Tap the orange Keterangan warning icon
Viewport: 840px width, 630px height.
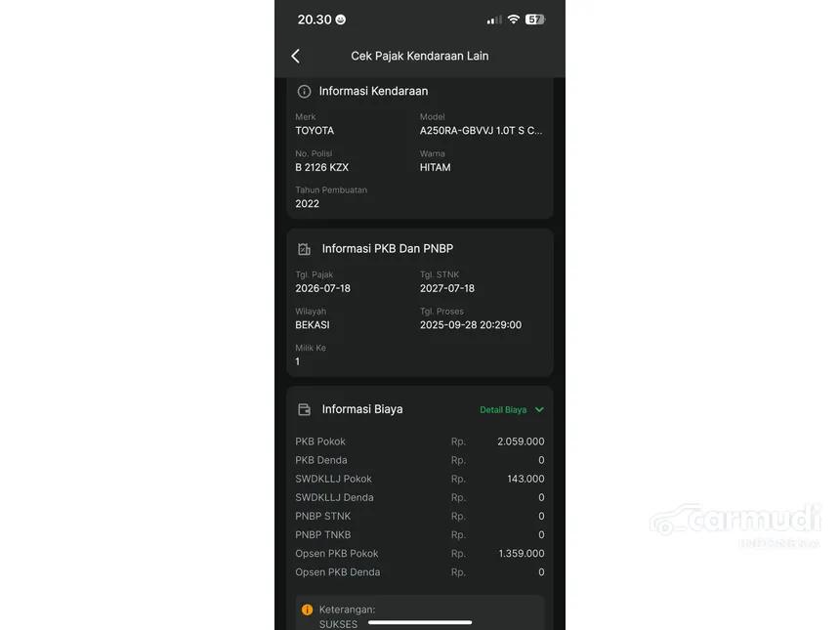[x=307, y=609]
